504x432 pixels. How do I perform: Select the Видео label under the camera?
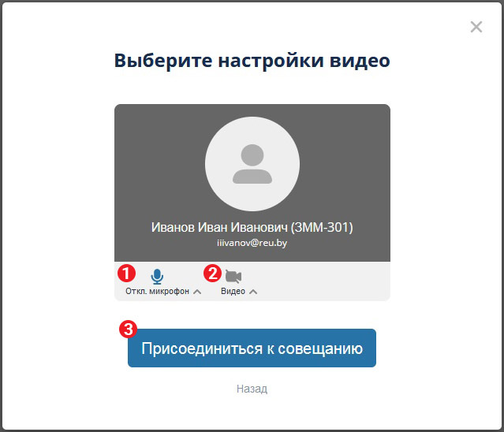233,292
